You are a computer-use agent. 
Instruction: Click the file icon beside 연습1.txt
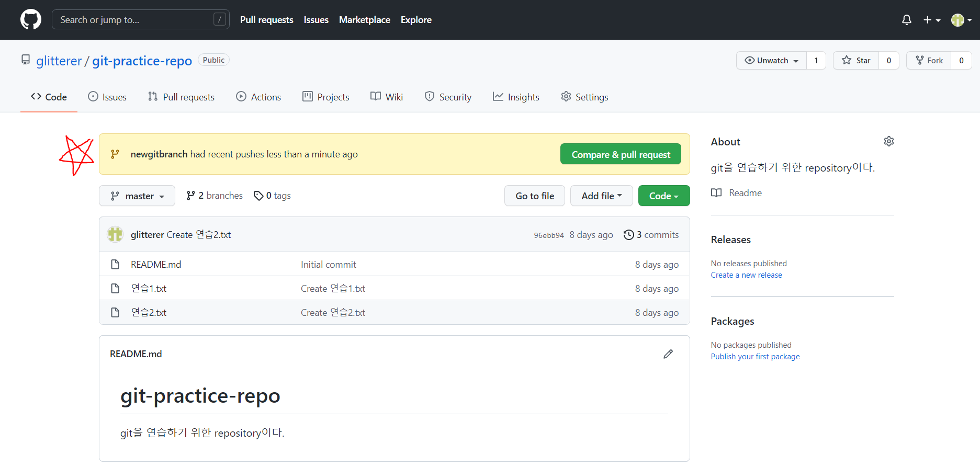point(115,289)
